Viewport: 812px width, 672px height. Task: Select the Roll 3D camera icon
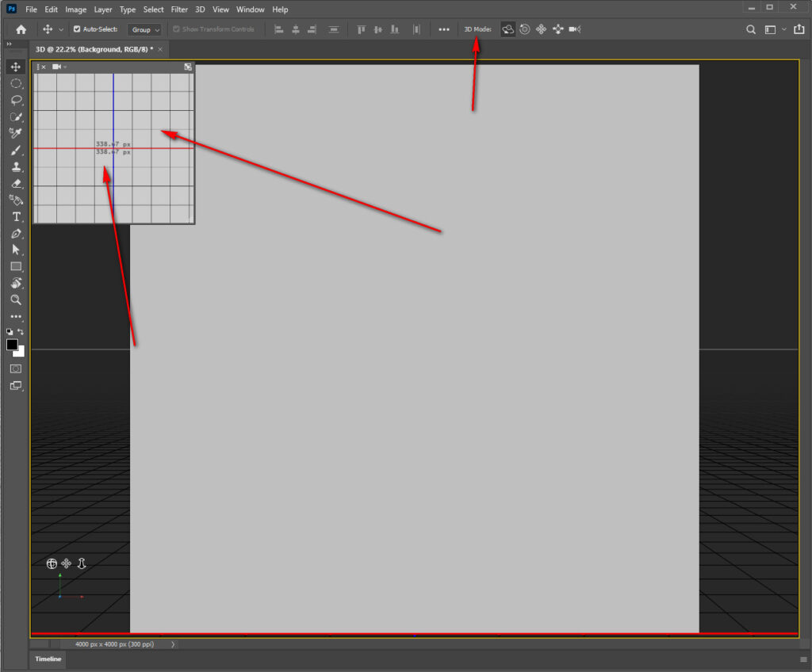coord(524,29)
